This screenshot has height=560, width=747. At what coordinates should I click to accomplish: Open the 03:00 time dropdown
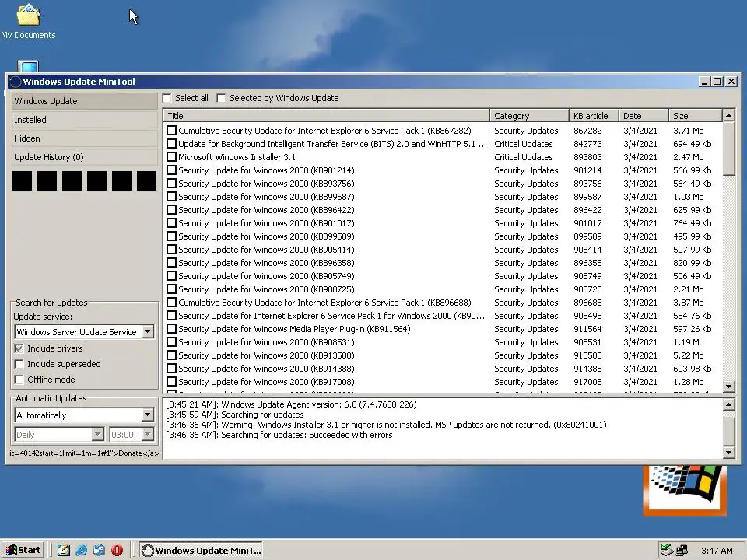tap(148, 434)
